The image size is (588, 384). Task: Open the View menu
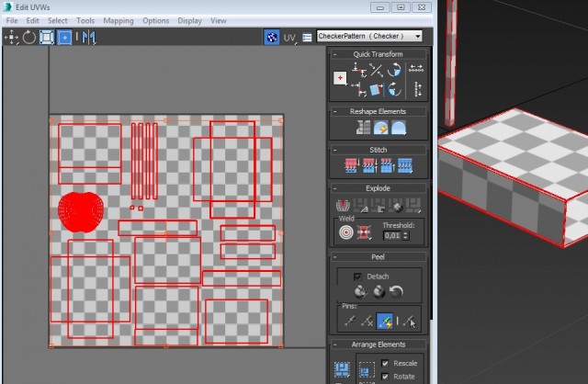click(219, 20)
